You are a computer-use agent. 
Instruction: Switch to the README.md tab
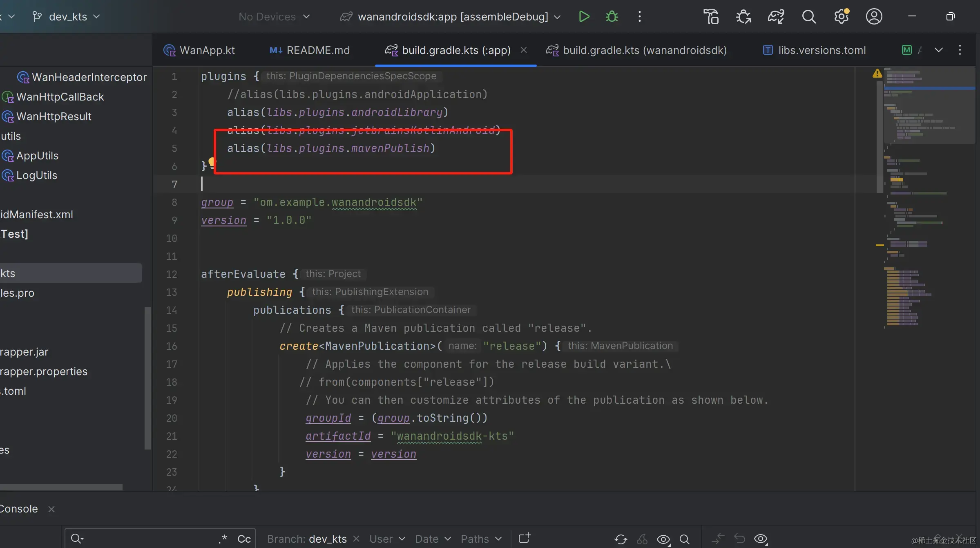(x=317, y=50)
